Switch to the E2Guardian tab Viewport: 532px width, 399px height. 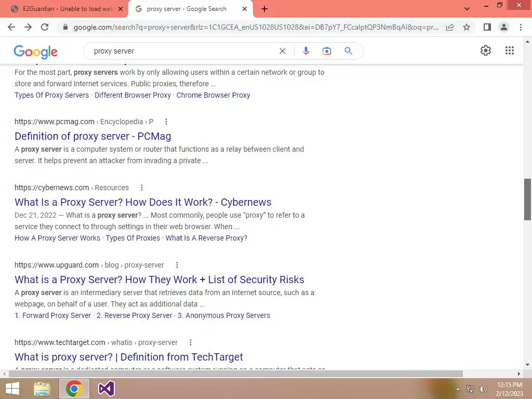(67, 9)
